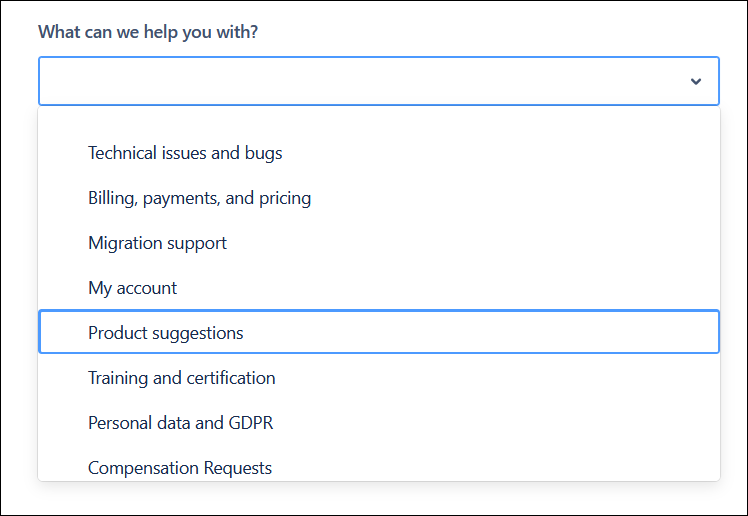748x516 pixels.
Task: Choose Billing, payments, and pricing
Action: (199, 198)
